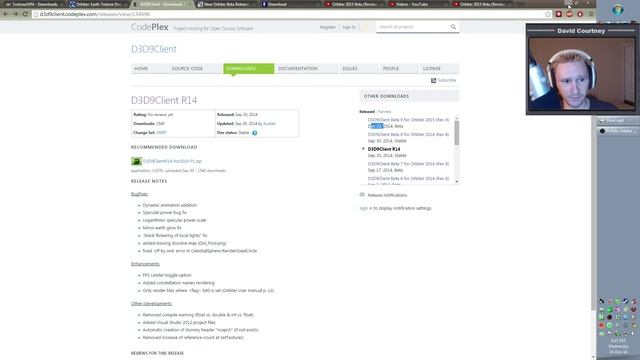Select D3D9Client R14 in other downloads
This screenshot has width=640, height=360.
pyautogui.click(x=384, y=149)
